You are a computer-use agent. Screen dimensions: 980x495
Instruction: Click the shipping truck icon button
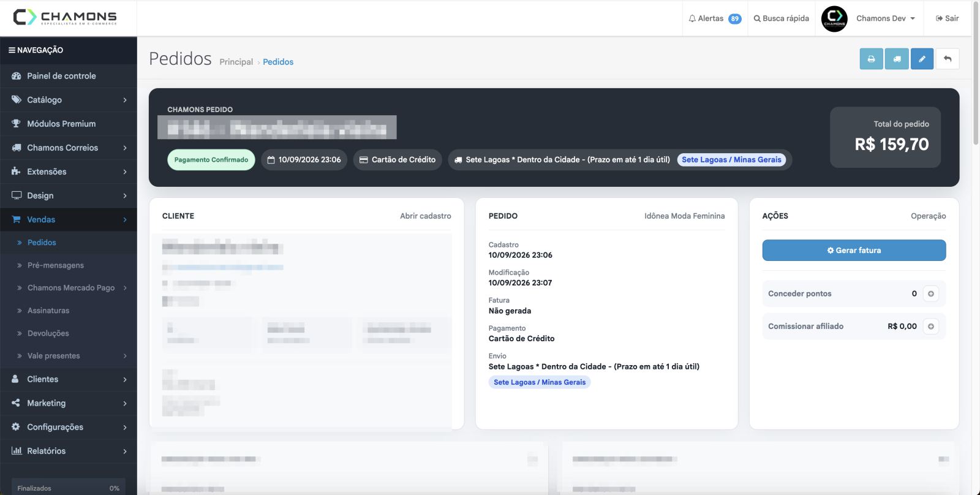pos(897,59)
